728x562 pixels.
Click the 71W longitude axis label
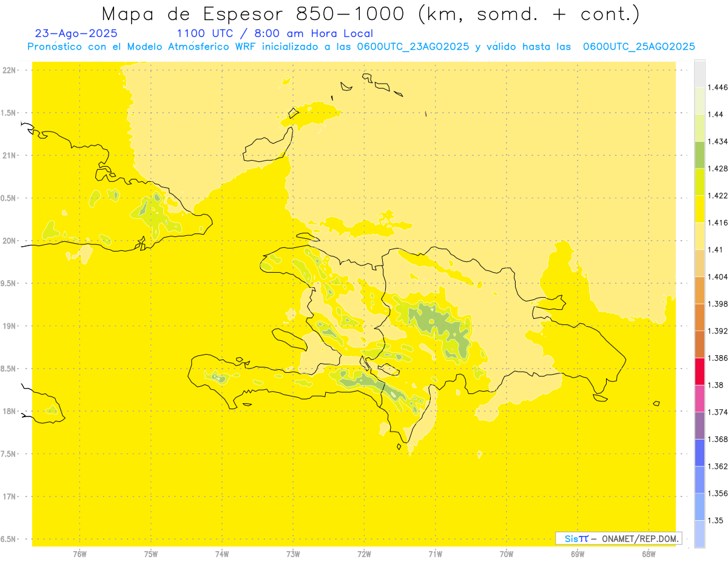click(x=435, y=554)
